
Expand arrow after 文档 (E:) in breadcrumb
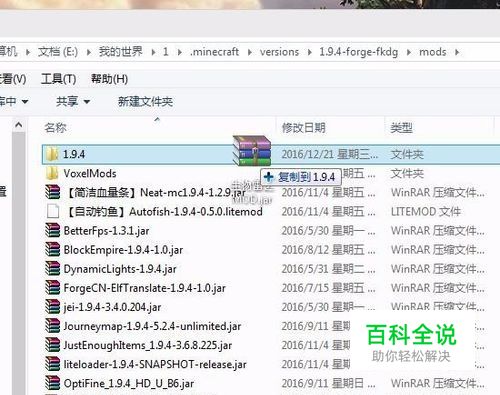[89, 52]
